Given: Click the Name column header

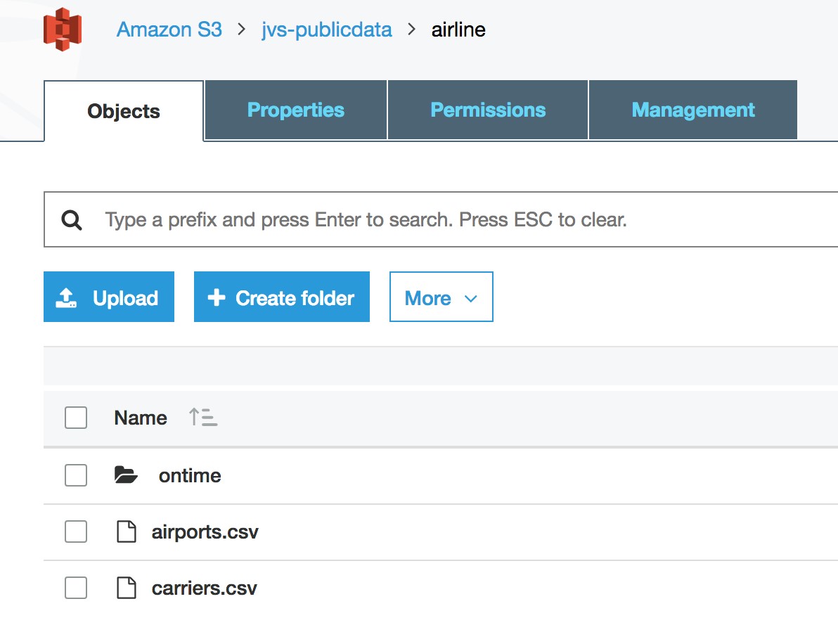Looking at the screenshot, I should point(141,418).
